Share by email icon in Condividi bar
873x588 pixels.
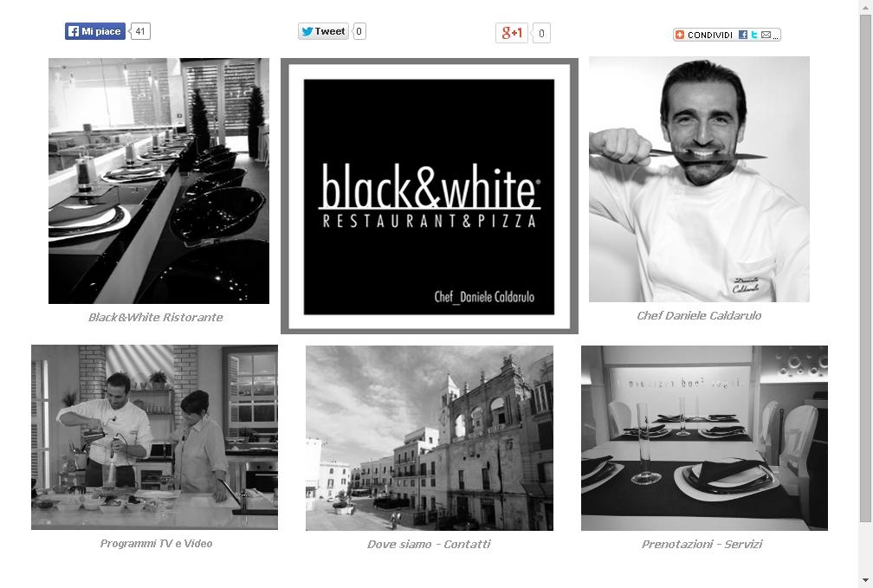tap(766, 35)
